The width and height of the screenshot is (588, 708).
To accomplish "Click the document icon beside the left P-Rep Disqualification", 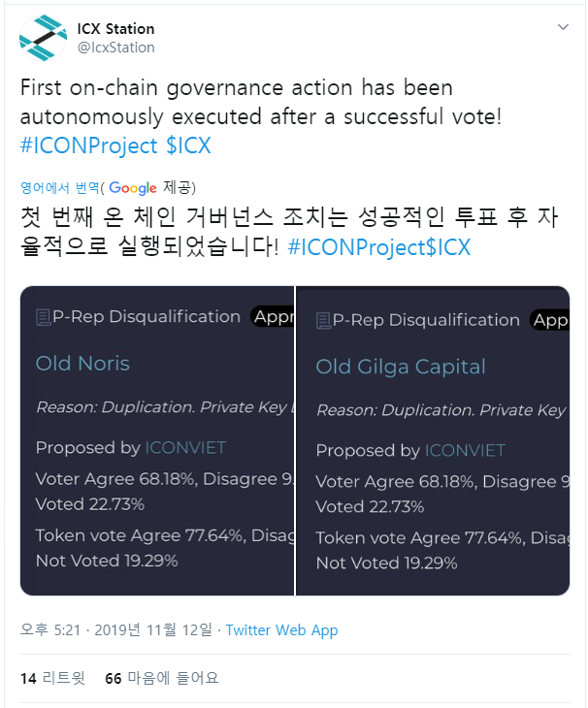I will 44,317.
